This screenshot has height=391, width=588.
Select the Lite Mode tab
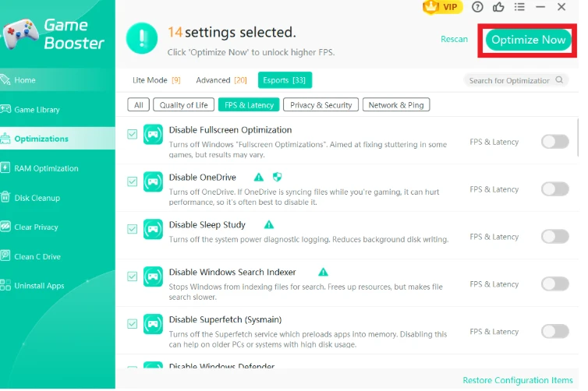click(157, 80)
